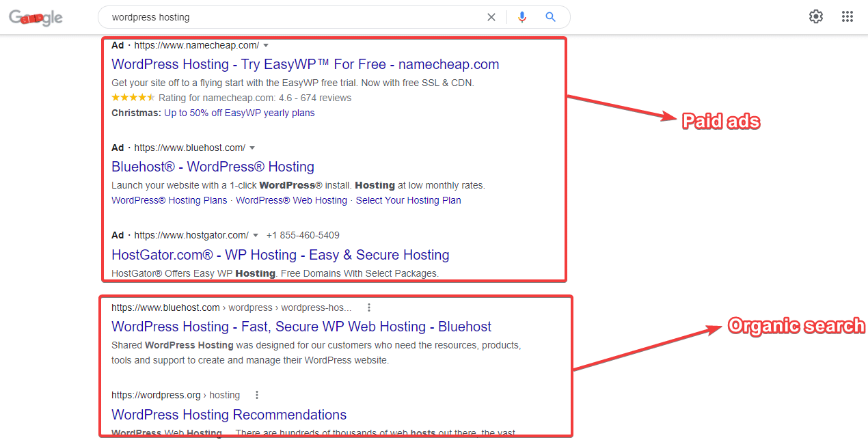Expand hostgator.com ad dropdown arrow

256,236
